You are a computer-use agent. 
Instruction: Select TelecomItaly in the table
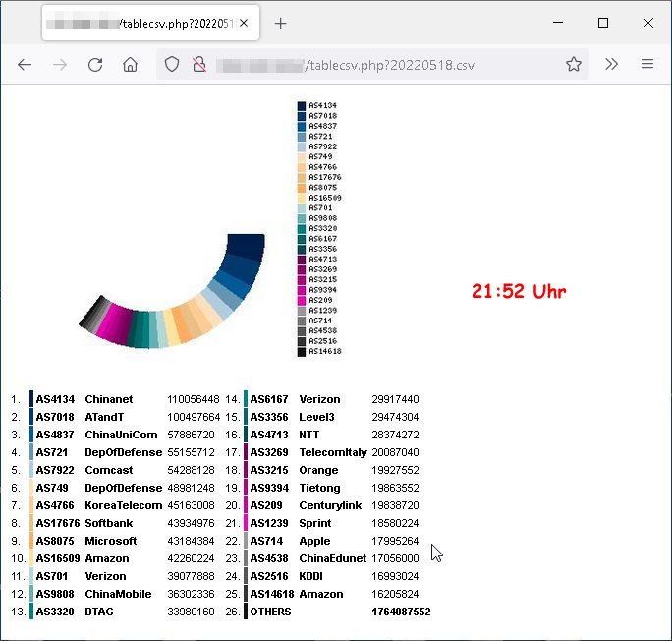click(333, 452)
